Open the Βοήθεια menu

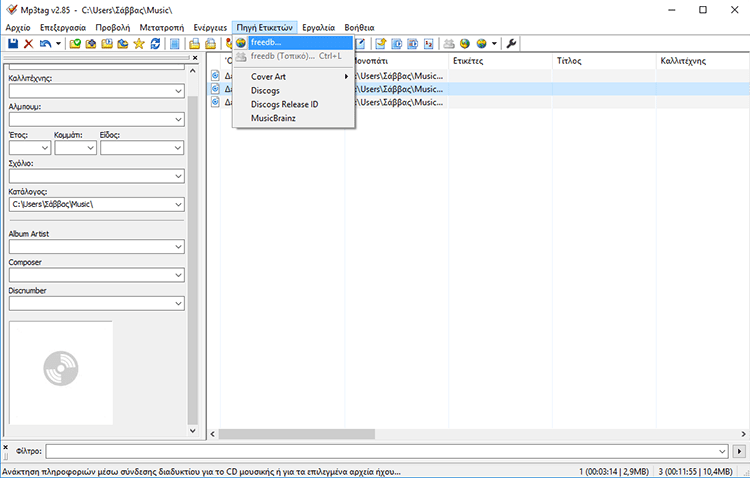[x=359, y=27]
